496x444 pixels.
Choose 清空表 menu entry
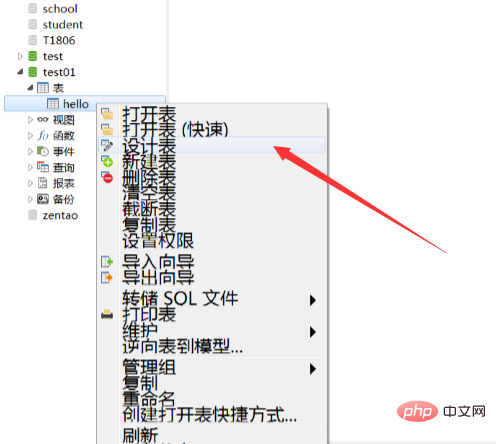[x=212, y=193]
